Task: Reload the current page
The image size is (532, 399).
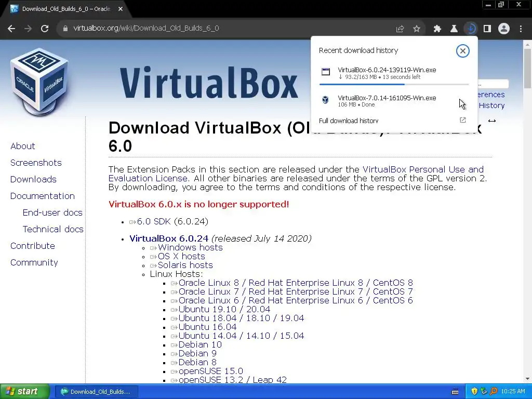Action: (x=45, y=29)
